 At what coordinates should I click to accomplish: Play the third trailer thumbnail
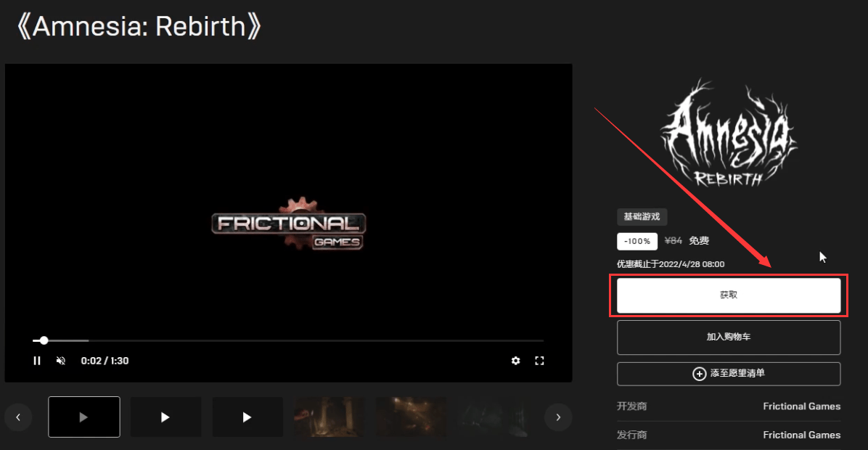[247, 417]
